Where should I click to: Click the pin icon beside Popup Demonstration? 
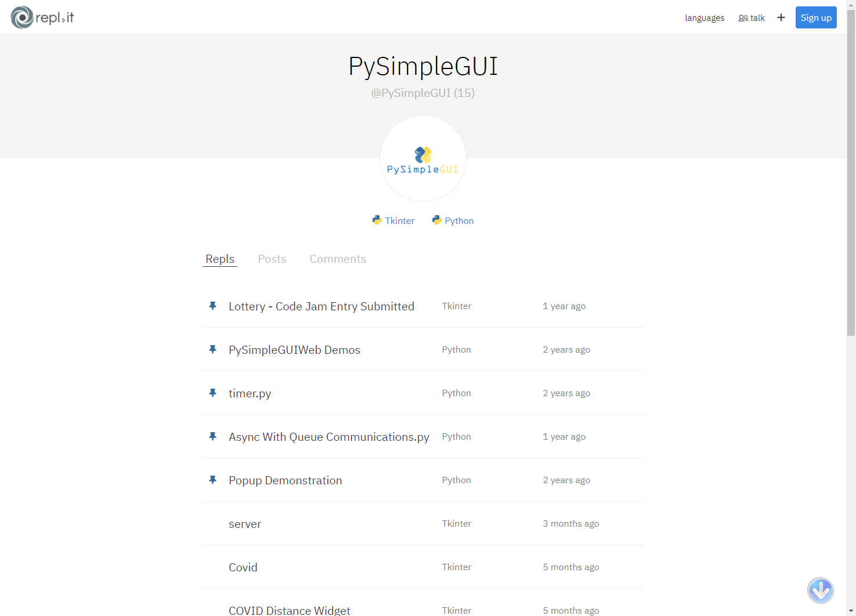pyautogui.click(x=212, y=480)
